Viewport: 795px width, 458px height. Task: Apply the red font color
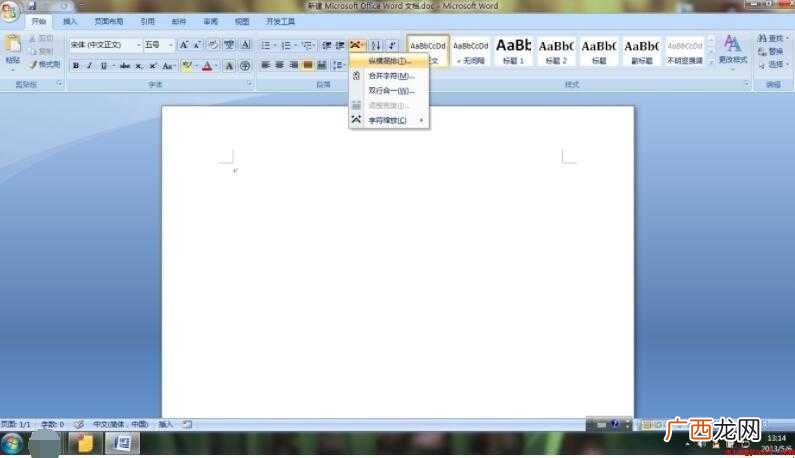[207, 66]
